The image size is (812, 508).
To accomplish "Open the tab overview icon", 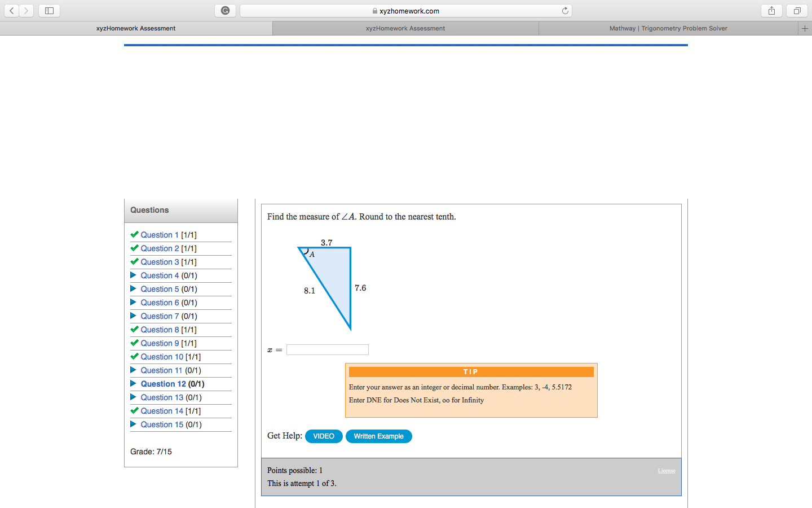I will tap(796, 10).
